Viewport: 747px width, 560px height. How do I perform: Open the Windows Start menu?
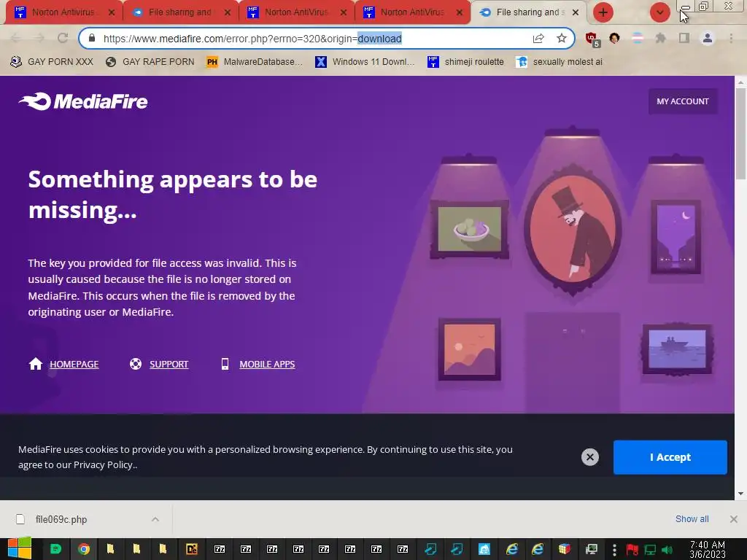tap(19, 548)
